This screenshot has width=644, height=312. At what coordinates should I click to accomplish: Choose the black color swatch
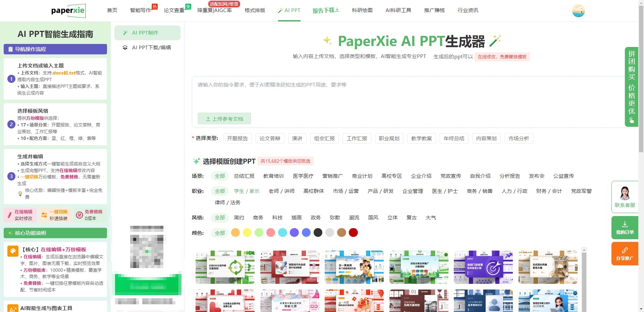[318, 232]
